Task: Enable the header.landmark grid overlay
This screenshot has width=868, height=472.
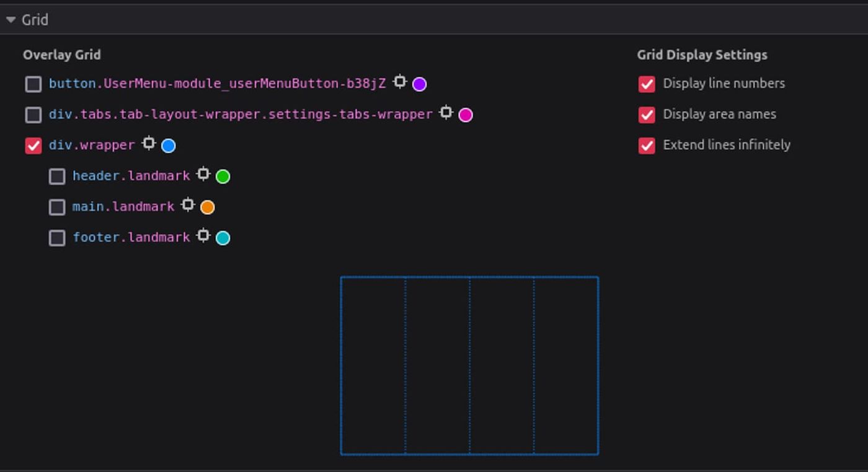Action: coord(56,176)
